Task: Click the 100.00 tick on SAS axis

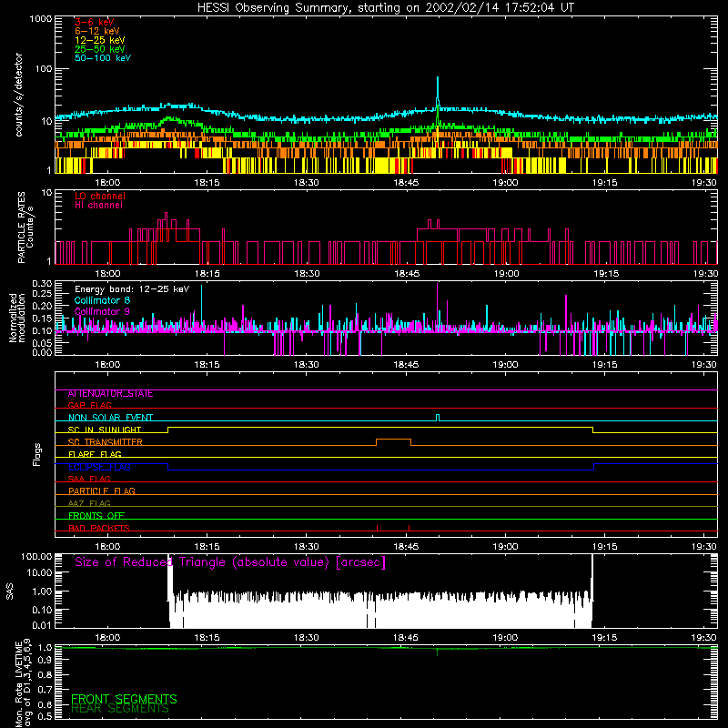Action: click(x=36, y=556)
